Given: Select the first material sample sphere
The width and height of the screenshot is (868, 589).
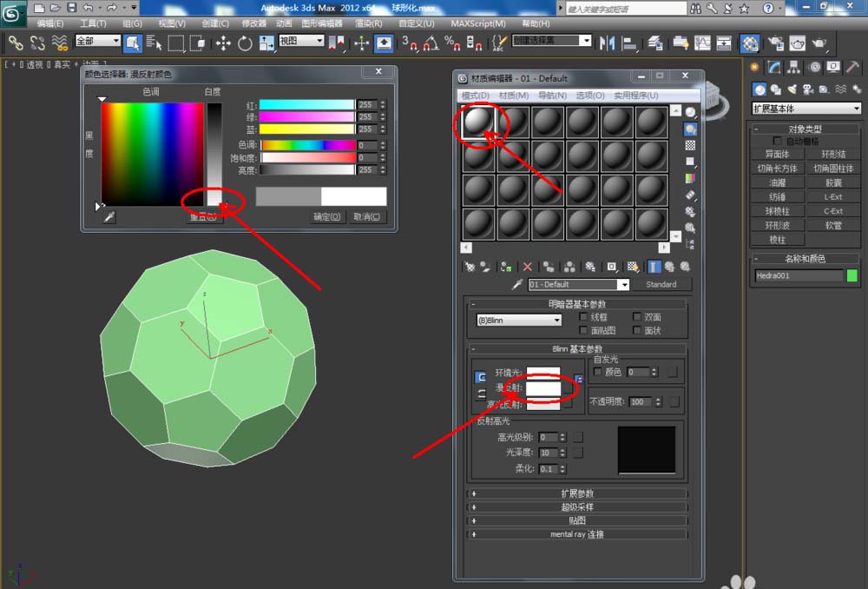Looking at the screenshot, I should click(479, 122).
